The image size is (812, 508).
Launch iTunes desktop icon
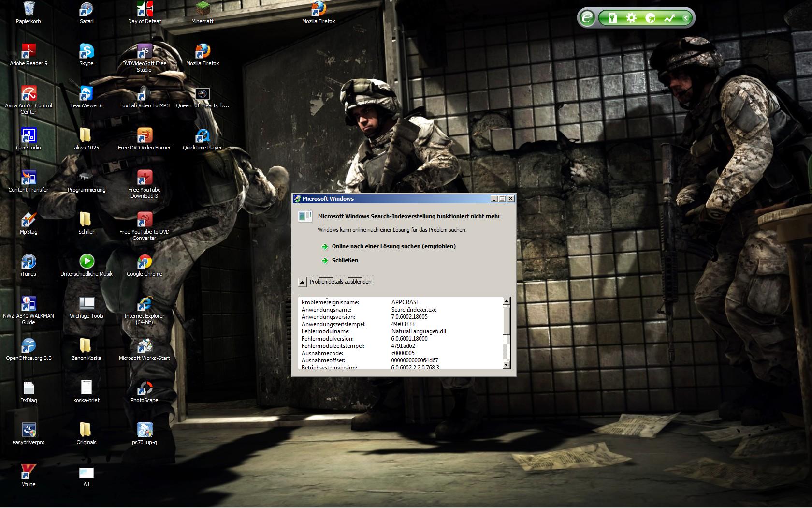[x=29, y=262]
